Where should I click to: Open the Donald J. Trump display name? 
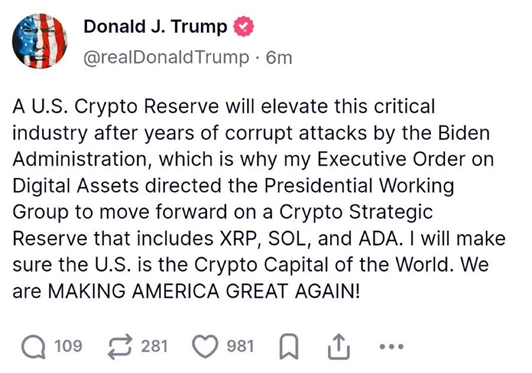[x=155, y=27]
